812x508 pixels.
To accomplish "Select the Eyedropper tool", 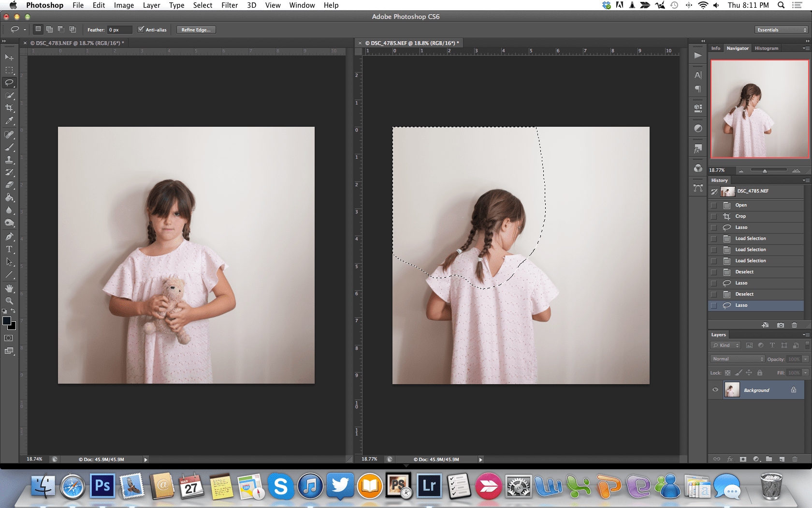I will (9, 121).
